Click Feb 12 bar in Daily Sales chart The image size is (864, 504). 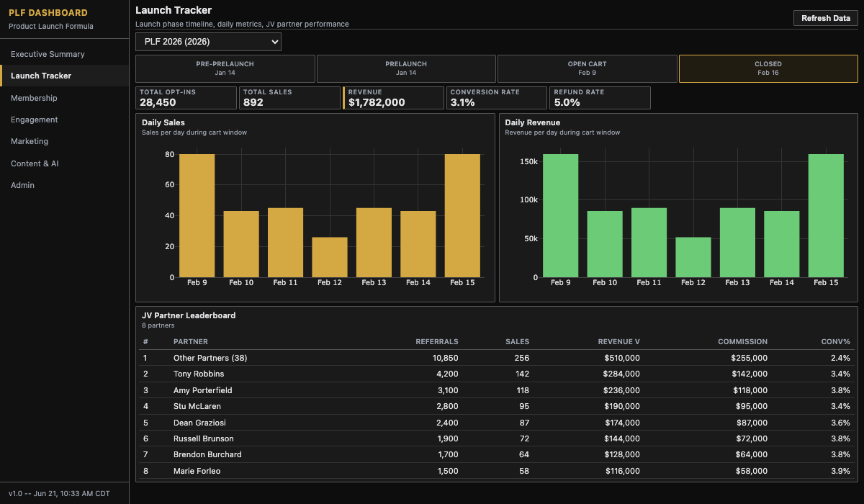330,257
